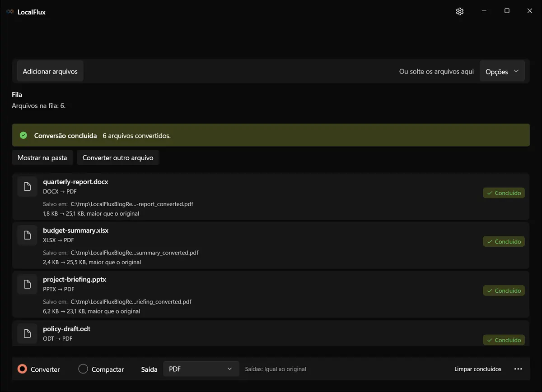Click Limpar concluídos

(478, 369)
